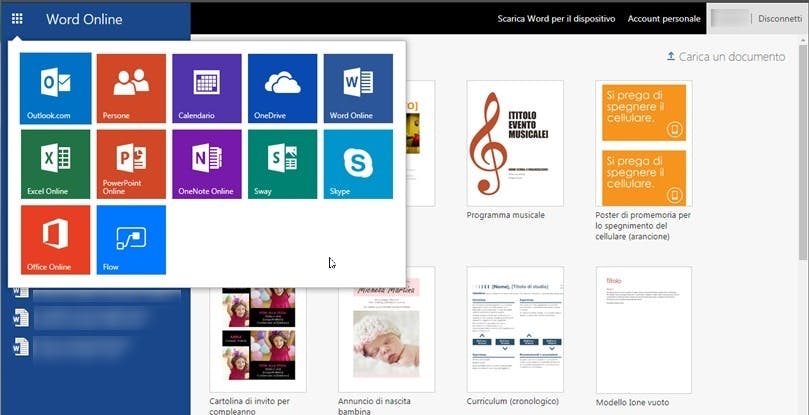Open the Flow tile
Viewport: 809px width, 415px height.
click(x=131, y=240)
